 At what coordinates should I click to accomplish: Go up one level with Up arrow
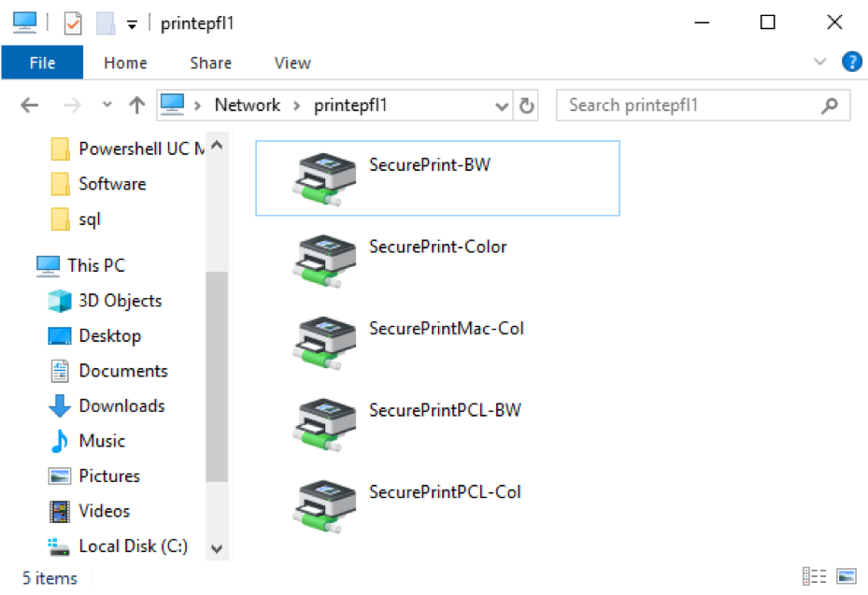coord(136,105)
